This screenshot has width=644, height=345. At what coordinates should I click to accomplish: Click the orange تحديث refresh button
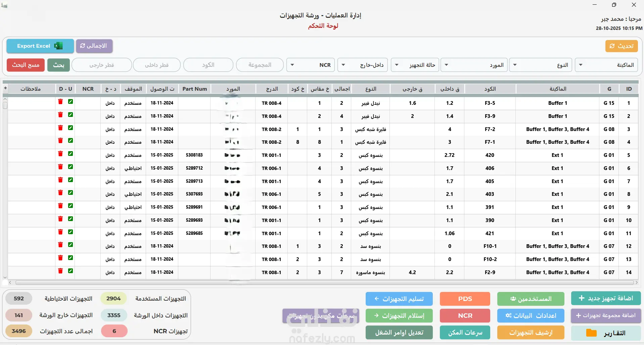tap(622, 46)
